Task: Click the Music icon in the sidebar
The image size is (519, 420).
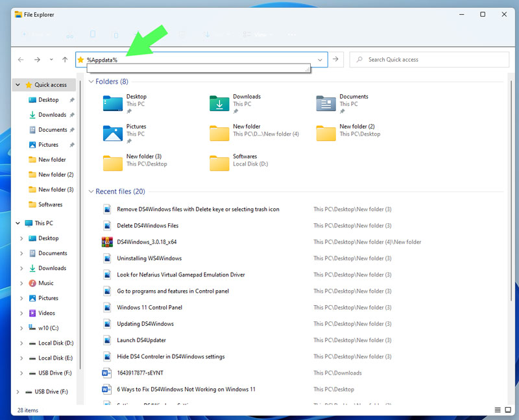Action: (x=32, y=283)
